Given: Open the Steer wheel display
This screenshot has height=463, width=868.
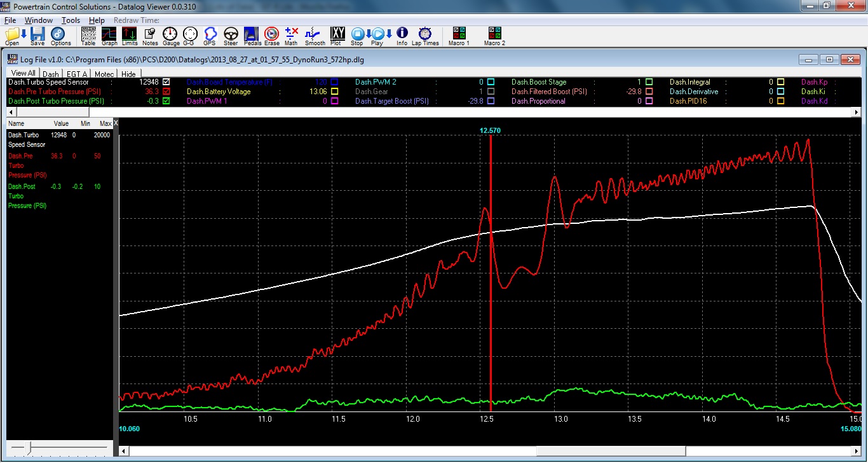Looking at the screenshot, I should tap(231, 35).
